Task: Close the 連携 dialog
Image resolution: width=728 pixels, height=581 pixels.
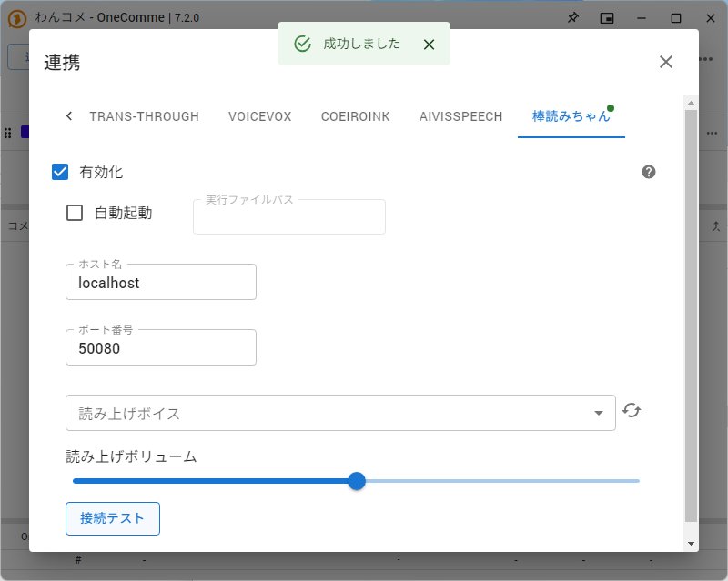Action: click(666, 62)
